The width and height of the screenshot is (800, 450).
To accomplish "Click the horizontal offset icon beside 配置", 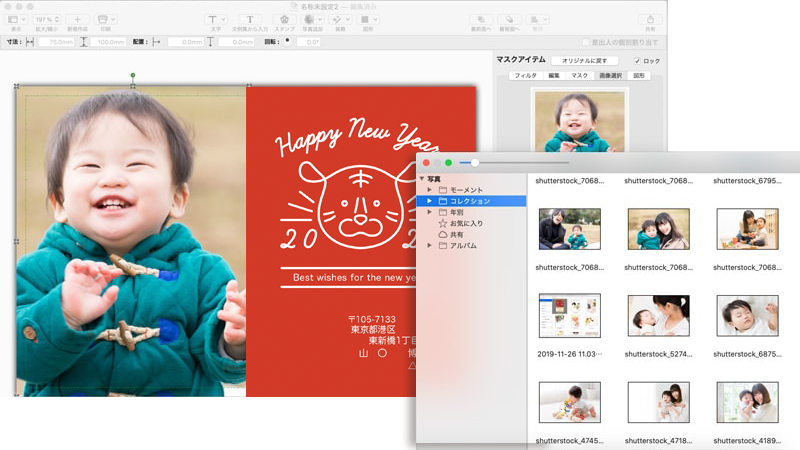I will pyautogui.click(x=157, y=42).
